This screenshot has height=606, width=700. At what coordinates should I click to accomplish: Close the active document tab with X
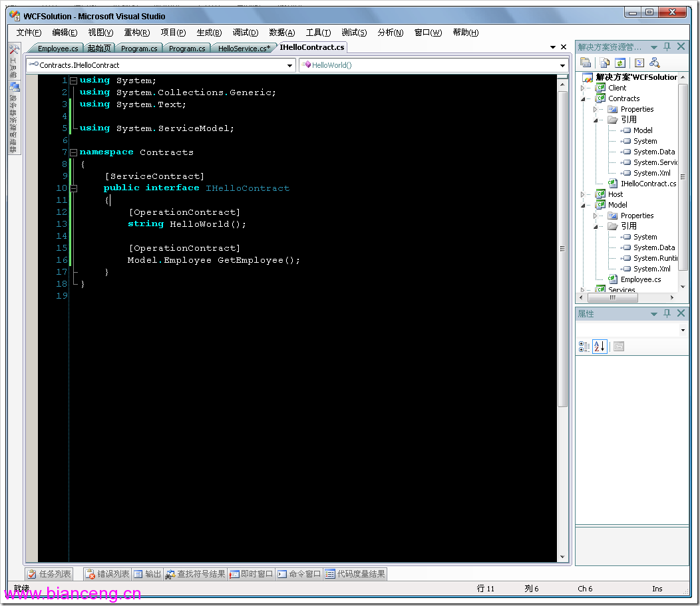[x=564, y=47]
